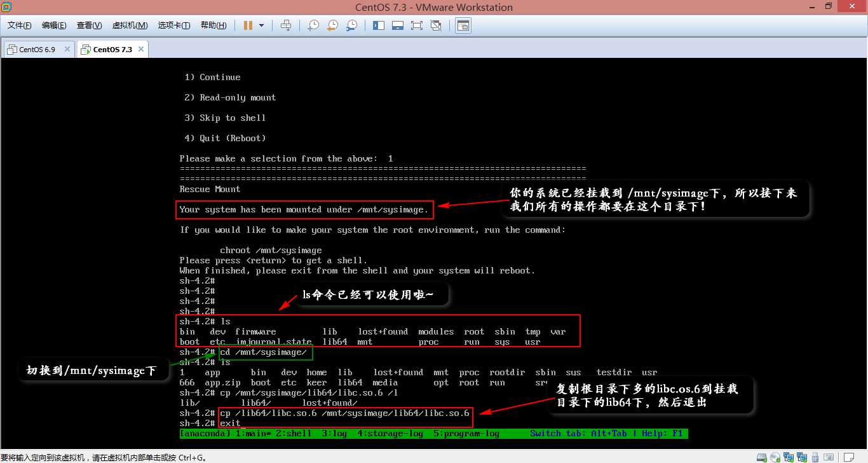This screenshot has width=868, height=463.
Task: Click the '4) Quit (Reboot)' line
Action: [225, 139]
